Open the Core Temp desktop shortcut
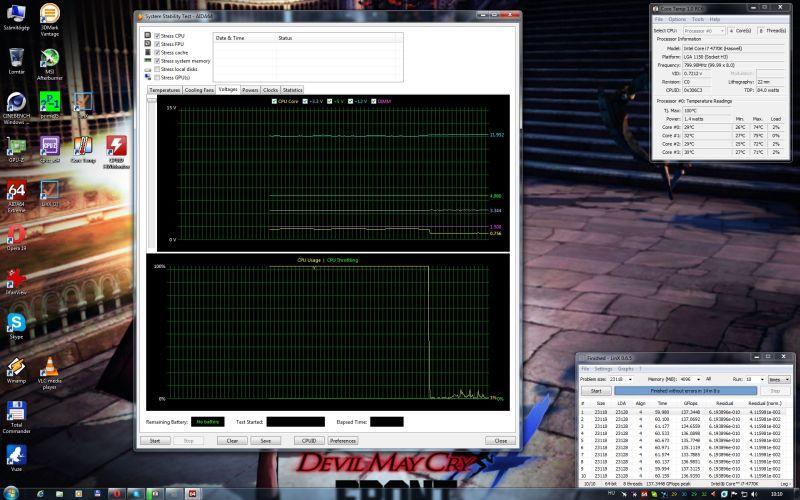 [x=83, y=150]
